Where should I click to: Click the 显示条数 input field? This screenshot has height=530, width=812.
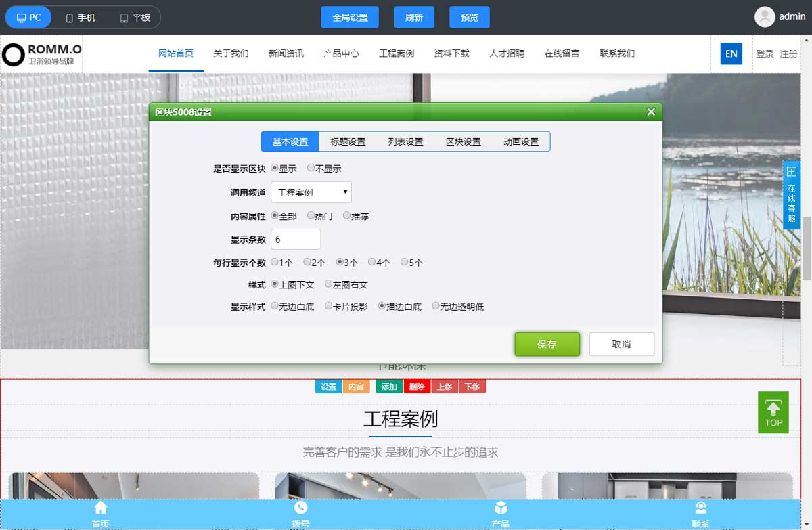pos(296,239)
